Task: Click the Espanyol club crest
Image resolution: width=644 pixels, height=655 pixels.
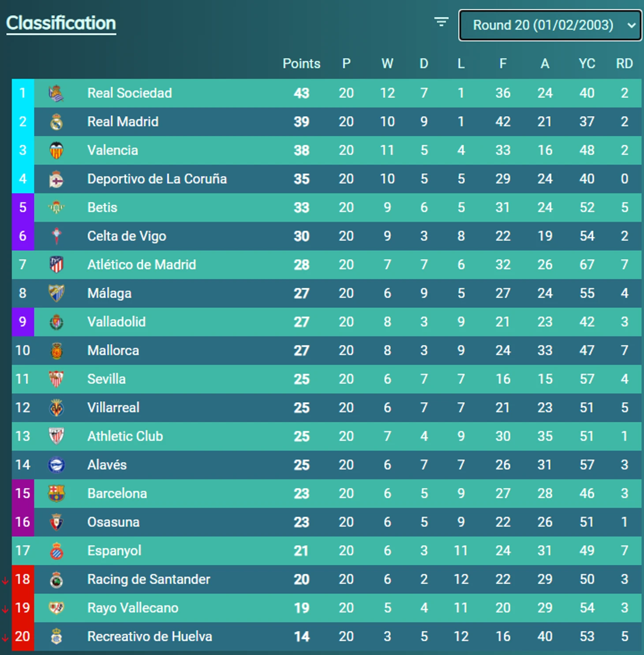Action: 56,551
